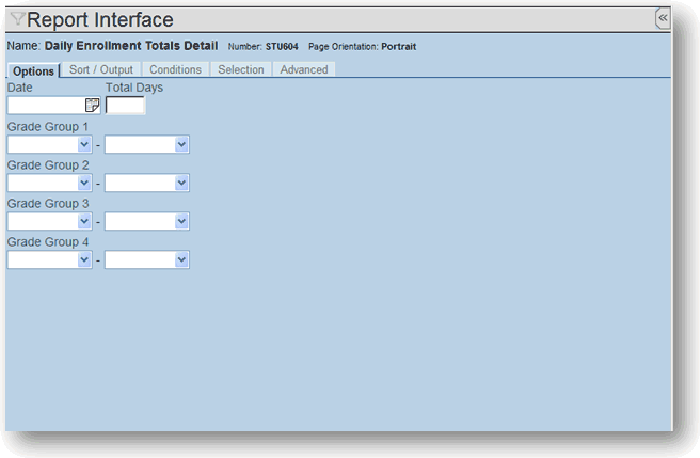The image size is (700, 458).
Task: Expand Grade Group 4 starting grade dropdown
Action: pyautogui.click(x=49, y=260)
